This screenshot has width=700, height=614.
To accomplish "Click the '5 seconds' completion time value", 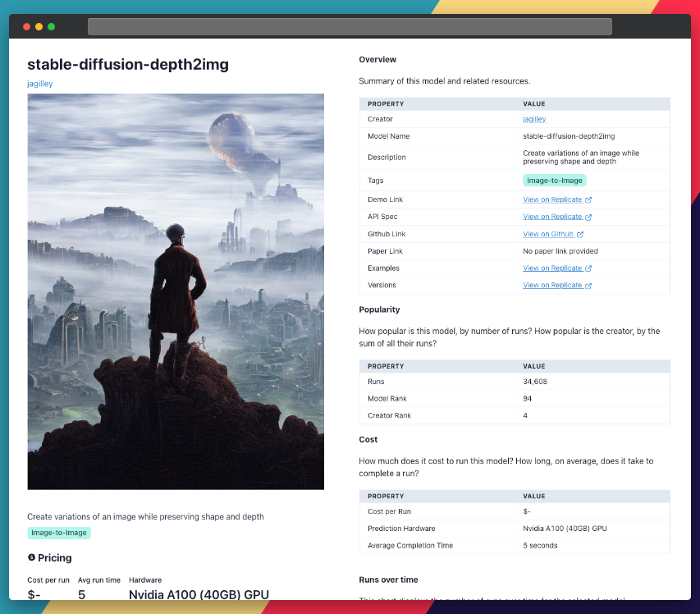I will click(x=540, y=546).
